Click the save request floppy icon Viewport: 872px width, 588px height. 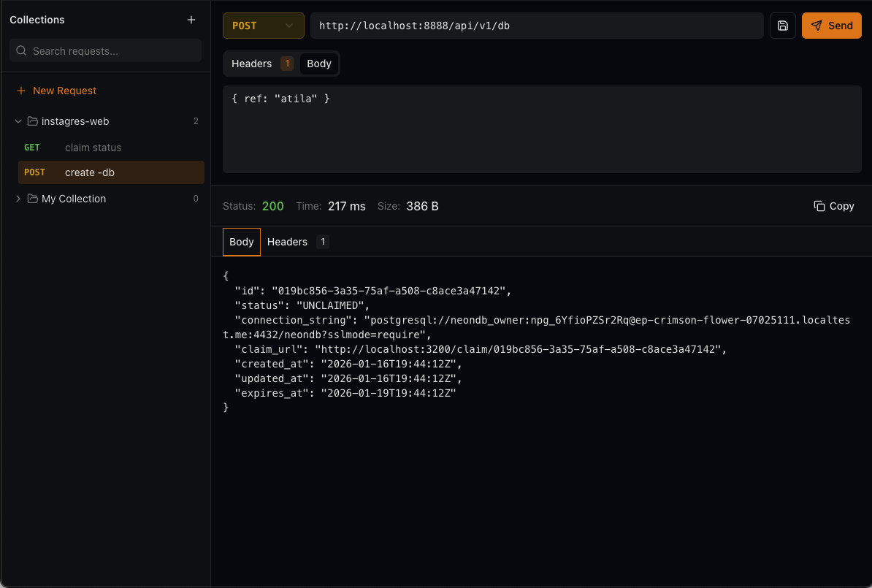(x=782, y=26)
